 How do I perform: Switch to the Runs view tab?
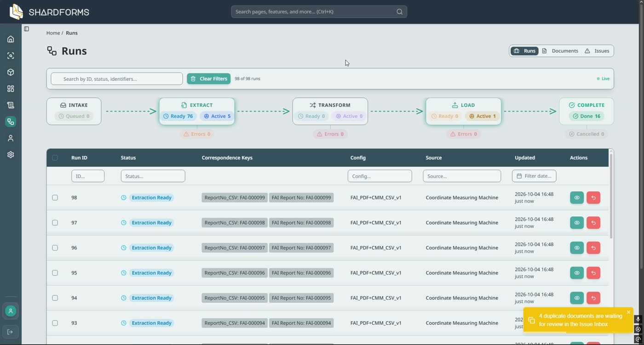click(524, 51)
